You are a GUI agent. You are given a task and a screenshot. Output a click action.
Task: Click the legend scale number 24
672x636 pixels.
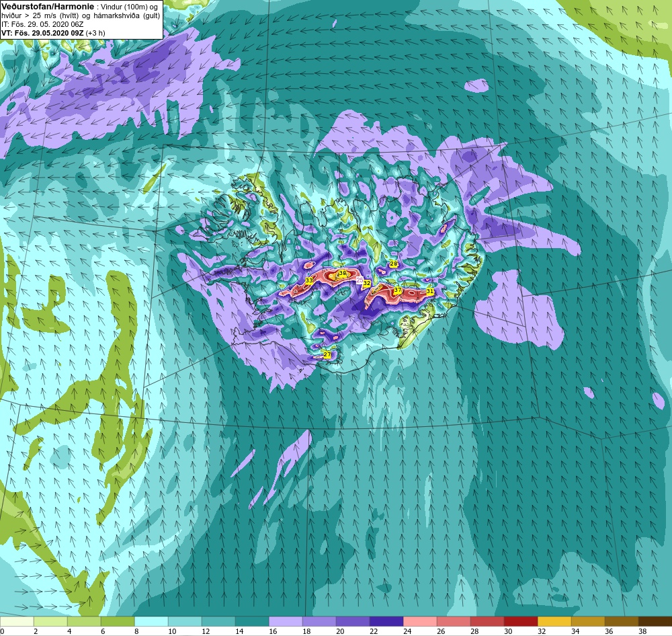coord(407,631)
